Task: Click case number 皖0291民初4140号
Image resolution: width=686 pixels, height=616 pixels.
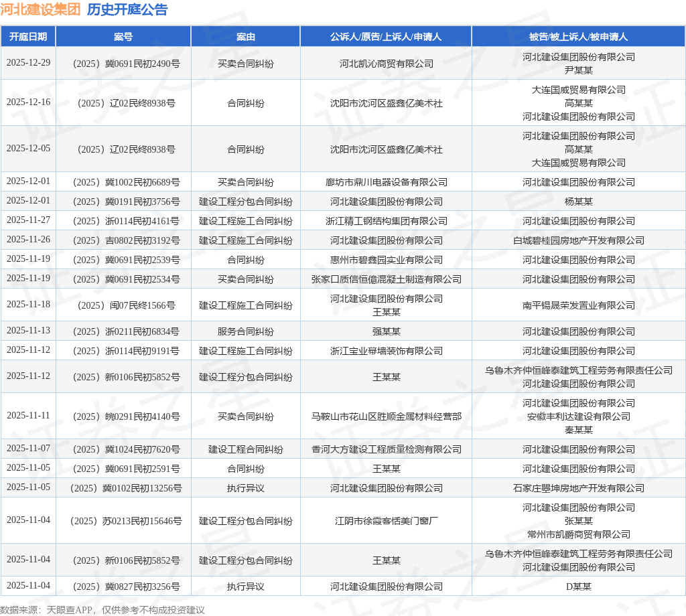Action: click(x=127, y=416)
